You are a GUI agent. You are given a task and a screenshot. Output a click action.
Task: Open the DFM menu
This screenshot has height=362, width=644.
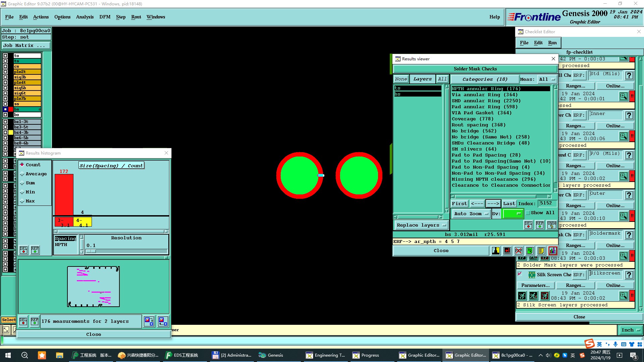pos(105,17)
